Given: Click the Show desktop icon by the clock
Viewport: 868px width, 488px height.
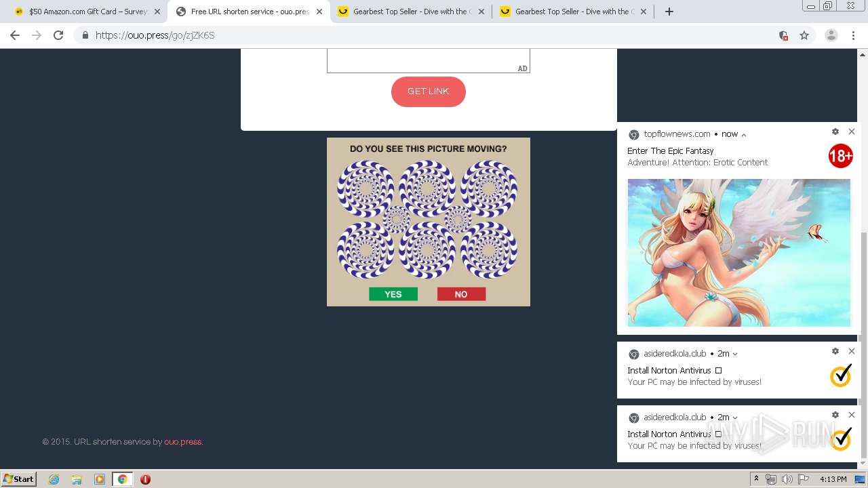Looking at the screenshot, I should click(860, 479).
